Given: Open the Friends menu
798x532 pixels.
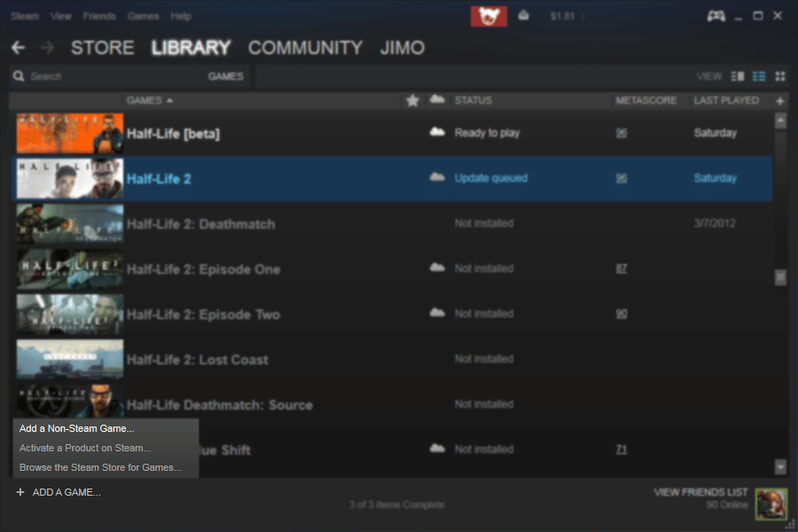Looking at the screenshot, I should (x=99, y=15).
